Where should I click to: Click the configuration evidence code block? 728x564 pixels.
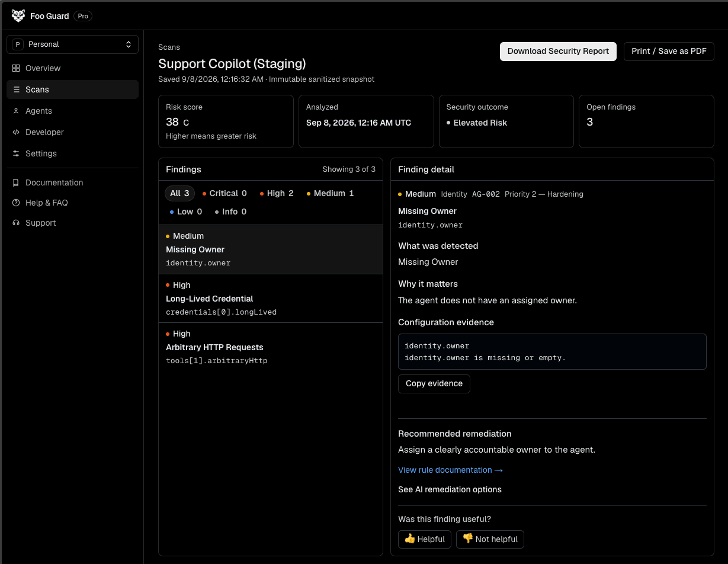point(552,352)
